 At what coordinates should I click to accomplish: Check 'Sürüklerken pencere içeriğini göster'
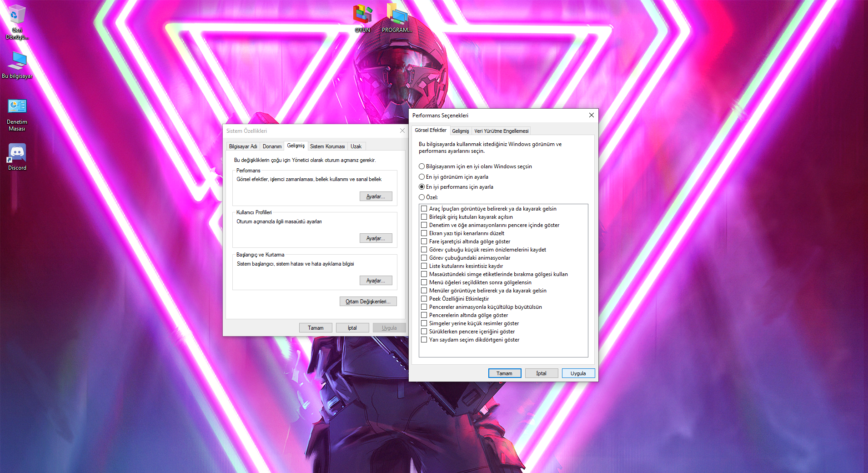[424, 332]
